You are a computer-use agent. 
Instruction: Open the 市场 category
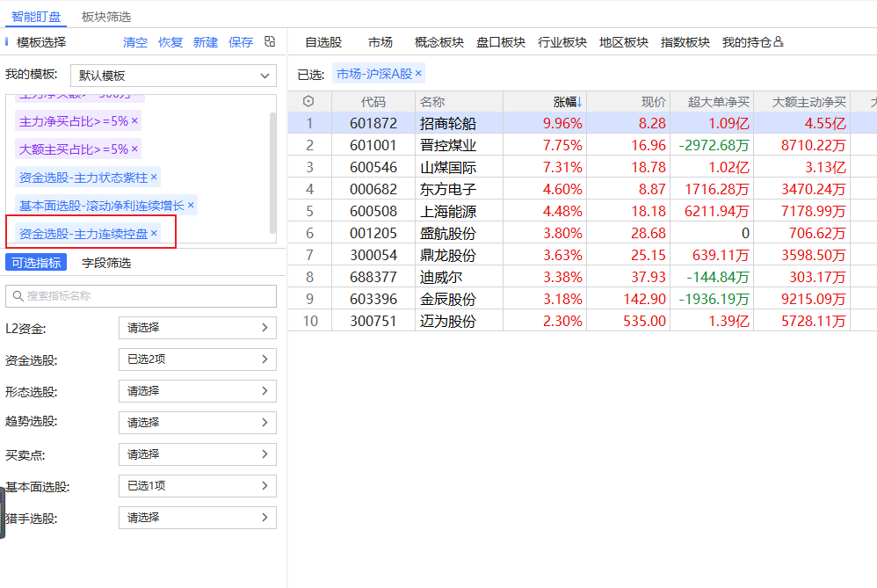(x=381, y=42)
